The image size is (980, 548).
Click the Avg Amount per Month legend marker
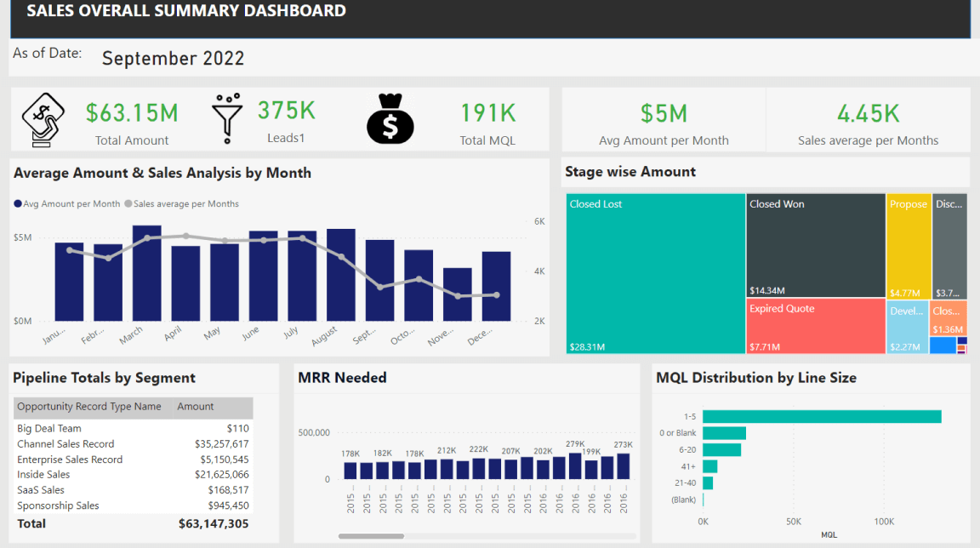[x=18, y=204]
